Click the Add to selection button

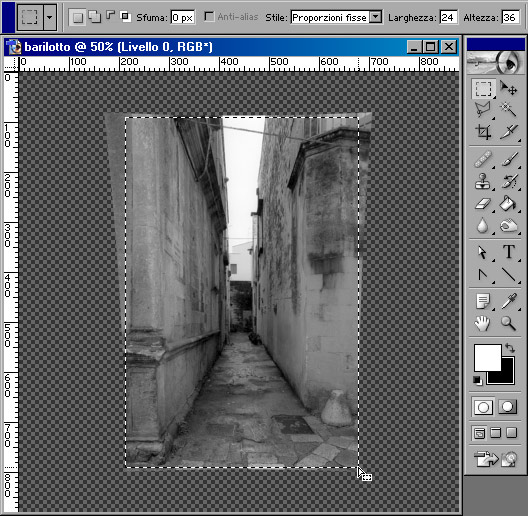94,17
